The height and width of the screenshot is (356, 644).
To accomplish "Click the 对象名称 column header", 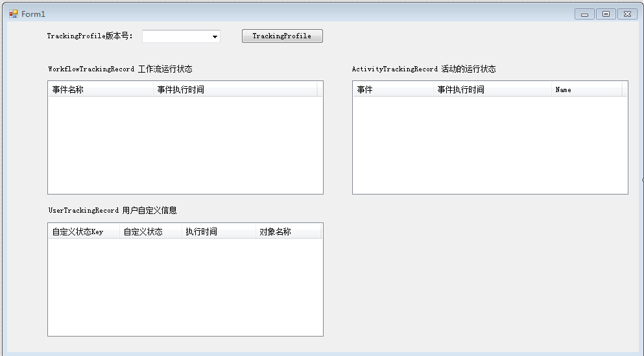I will pos(288,231).
